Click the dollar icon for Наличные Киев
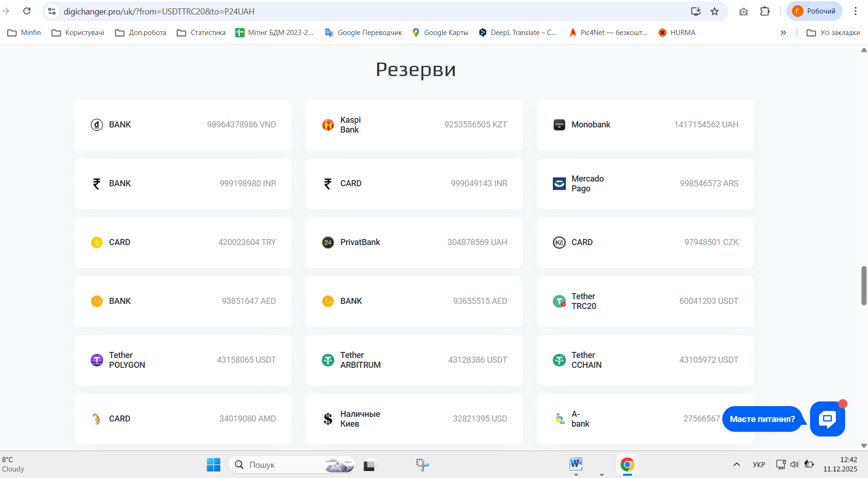This screenshot has width=868, height=478. click(x=328, y=419)
